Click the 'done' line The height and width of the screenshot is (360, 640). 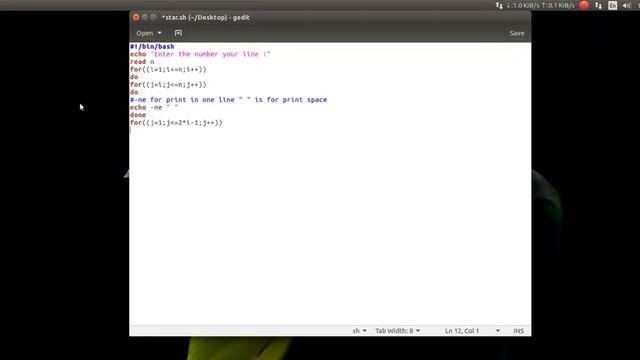pyautogui.click(x=138, y=115)
